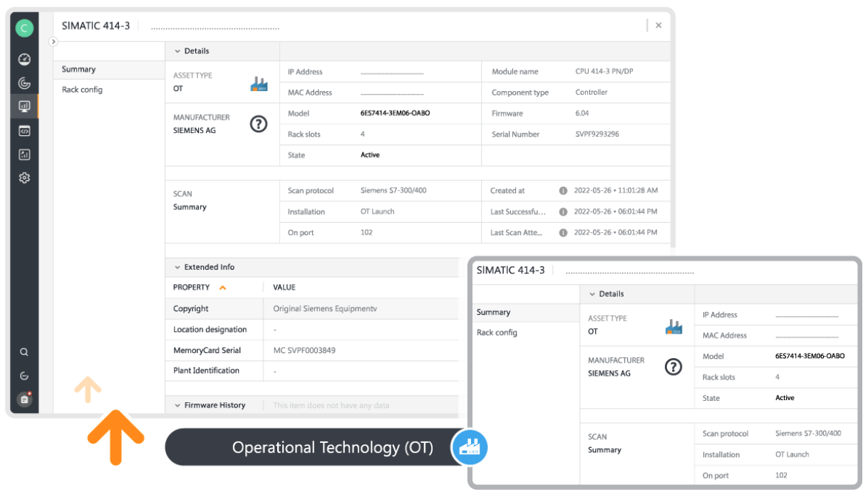This screenshot has width=868, height=497.
Task: Click the SIMATIC 414-3 title in inset window
Action: pos(511,270)
